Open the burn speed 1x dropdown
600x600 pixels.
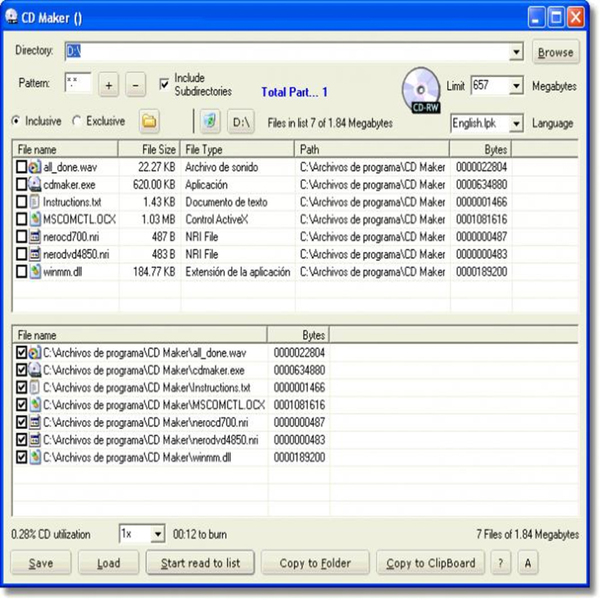(x=158, y=534)
